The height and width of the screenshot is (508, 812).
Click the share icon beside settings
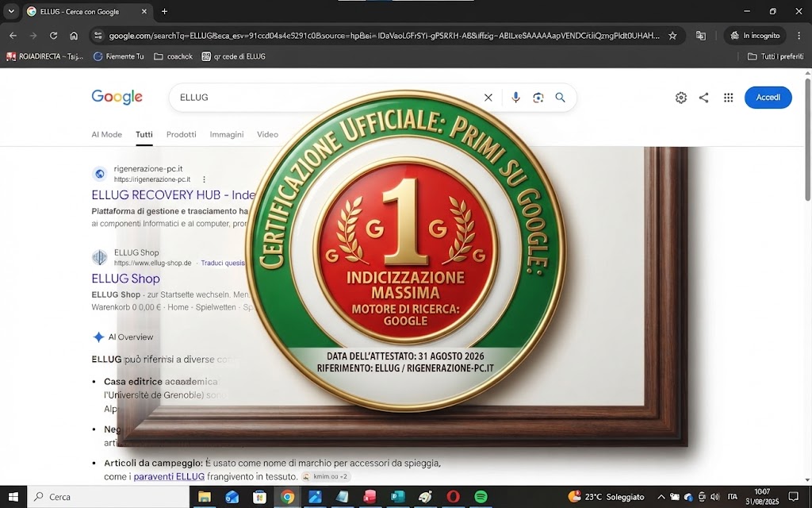click(704, 98)
